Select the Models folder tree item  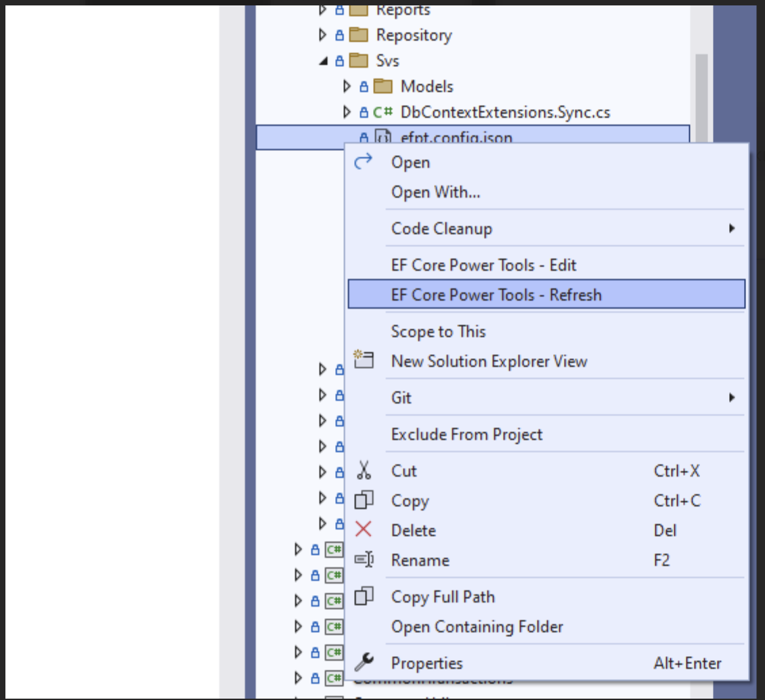[x=427, y=86]
